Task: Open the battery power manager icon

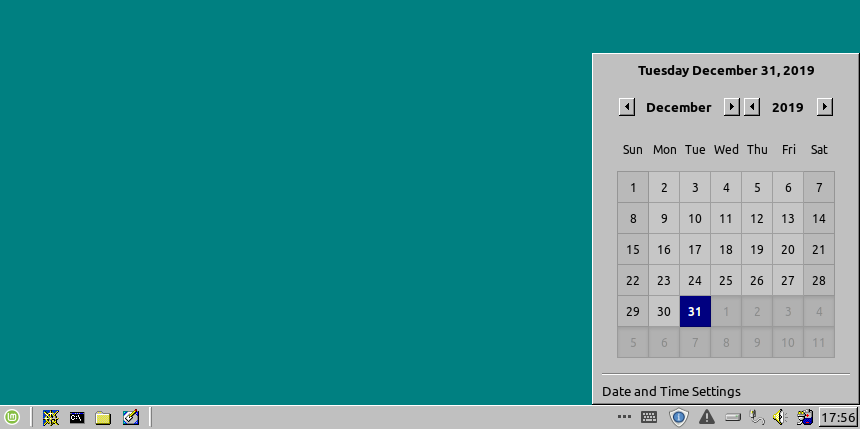Action: point(803,417)
